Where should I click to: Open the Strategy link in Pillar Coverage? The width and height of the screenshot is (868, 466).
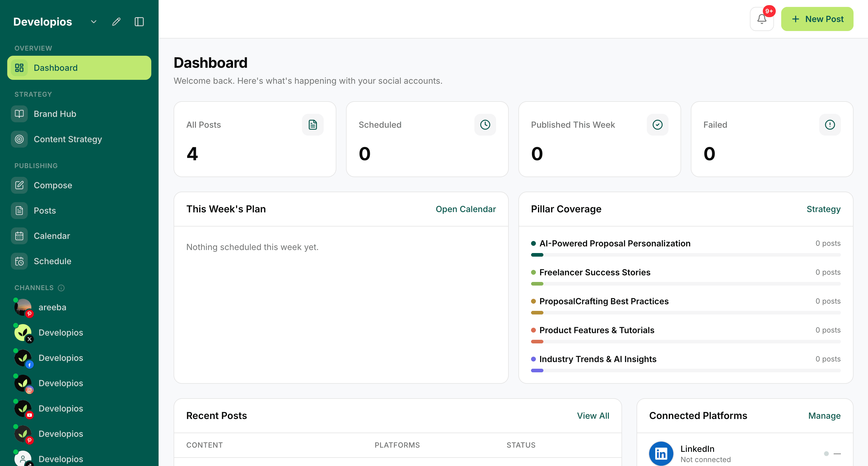point(823,209)
